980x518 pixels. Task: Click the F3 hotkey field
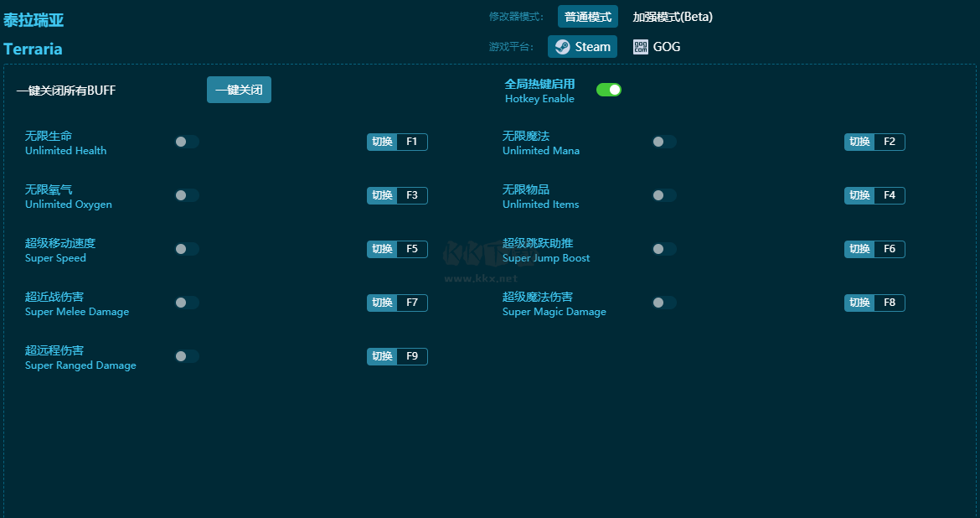click(x=412, y=196)
